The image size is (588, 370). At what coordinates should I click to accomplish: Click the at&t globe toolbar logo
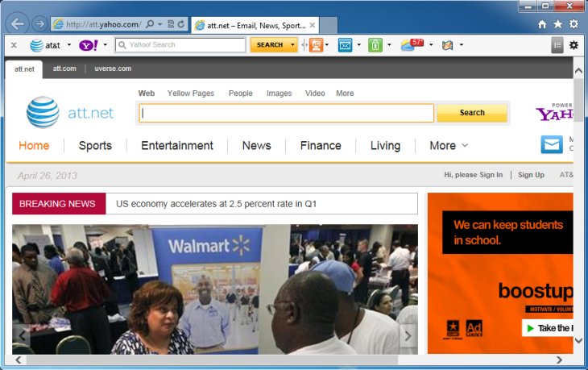pos(37,45)
